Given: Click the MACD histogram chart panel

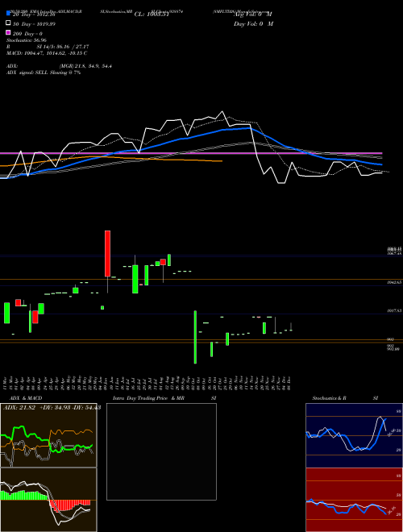Looking at the screenshot, I should (x=48, y=500).
